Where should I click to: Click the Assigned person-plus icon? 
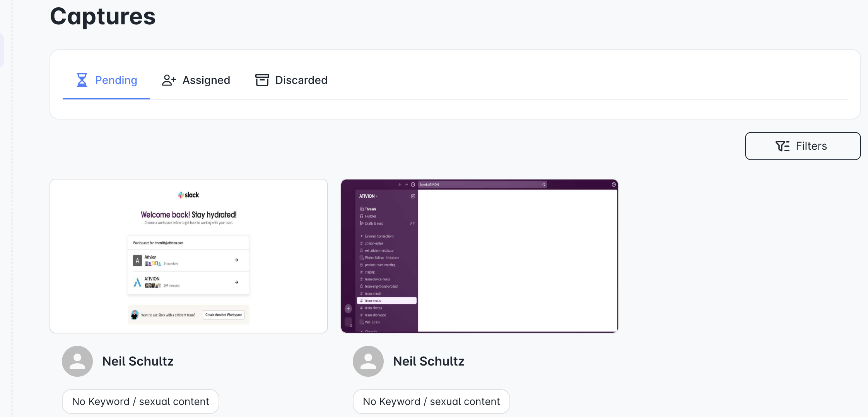[x=169, y=80]
